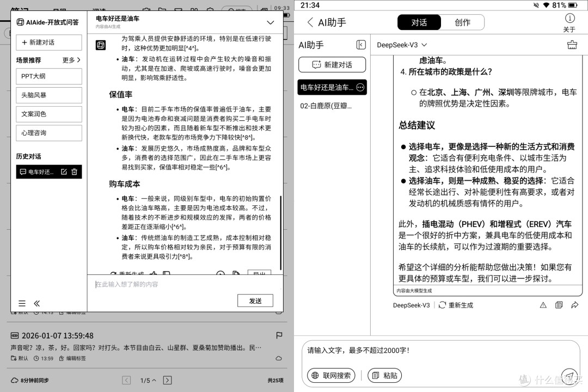Click the AIAide logo icon in the popup
Viewport: 588px width, 392px height.
pyautogui.click(x=21, y=22)
